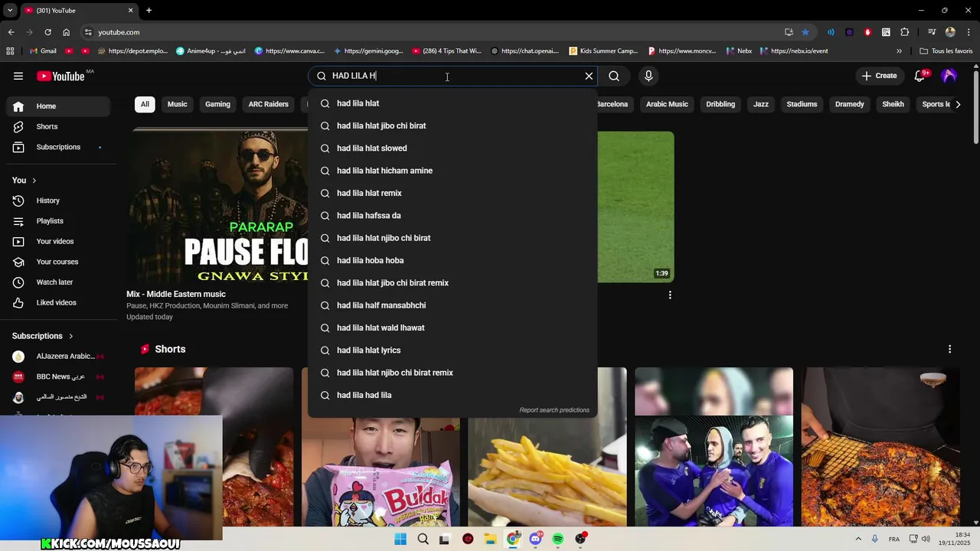Choose suggestion "had lila hoba hoba"
The width and height of the screenshot is (980, 551).
[x=452, y=260]
